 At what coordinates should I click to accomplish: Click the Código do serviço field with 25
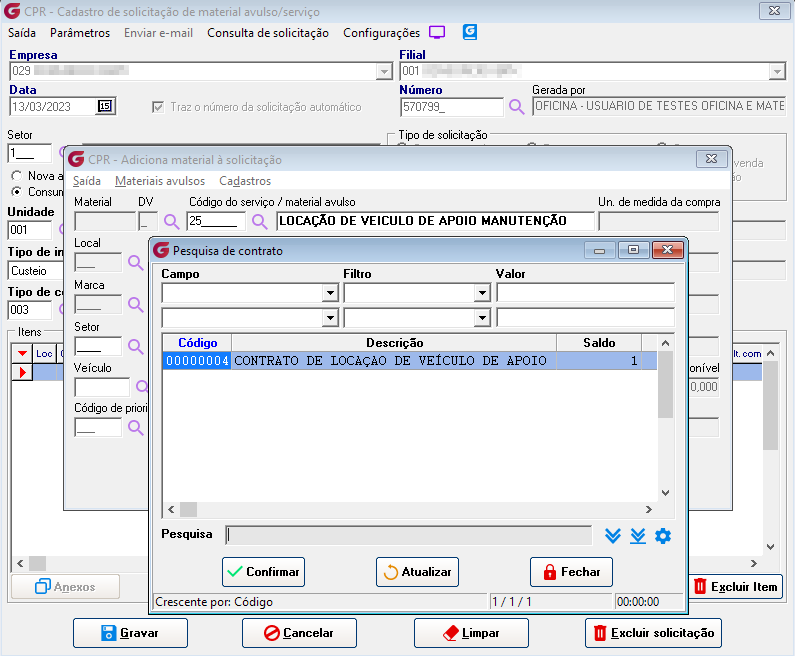tap(216, 221)
